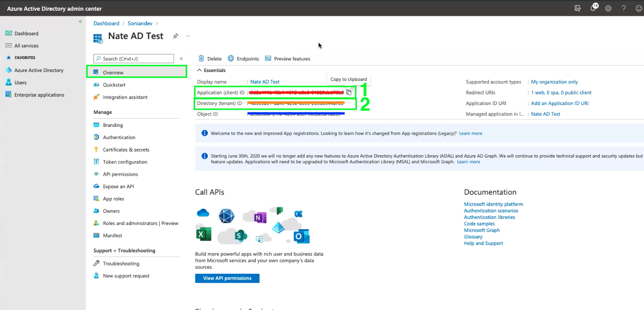Open Redirect URIs 1 web, 0 spa link

click(562, 92)
